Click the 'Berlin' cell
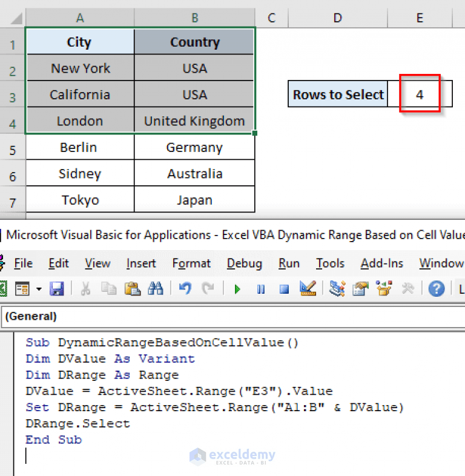 (80, 147)
